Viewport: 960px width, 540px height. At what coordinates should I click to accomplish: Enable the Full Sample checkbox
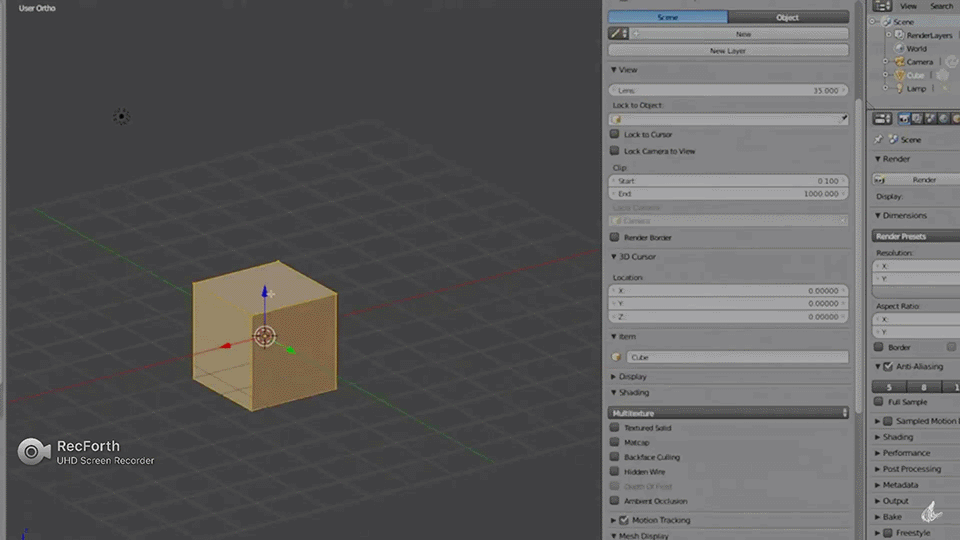point(879,402)
